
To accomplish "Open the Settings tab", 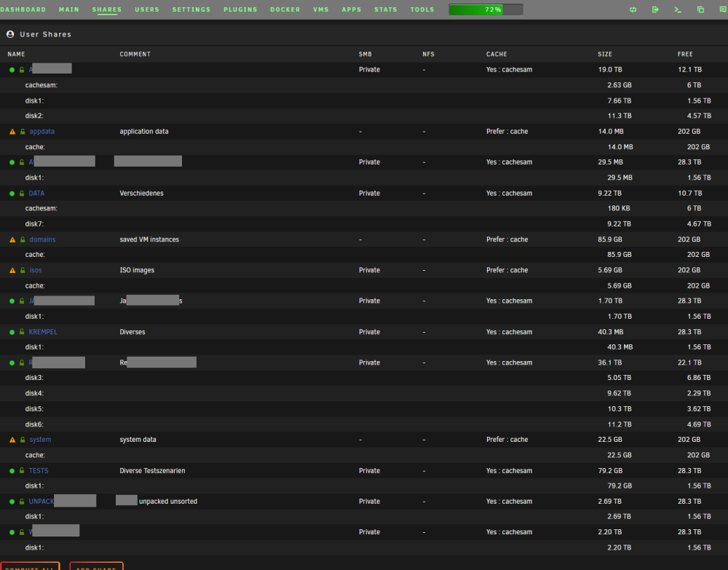I will tap(191, 9).
